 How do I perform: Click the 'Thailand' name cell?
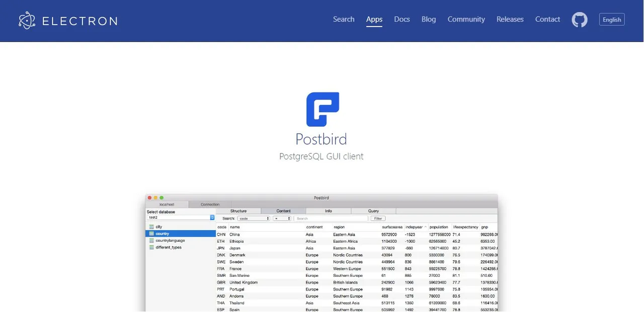click(237, 303)
